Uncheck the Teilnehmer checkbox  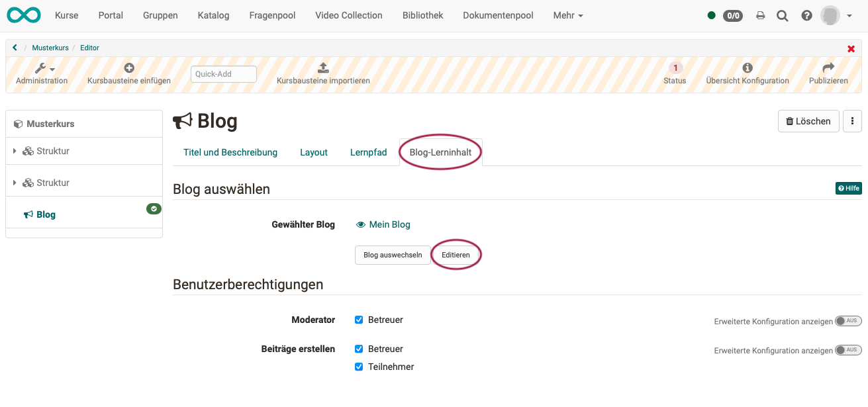tap(359, 366)
